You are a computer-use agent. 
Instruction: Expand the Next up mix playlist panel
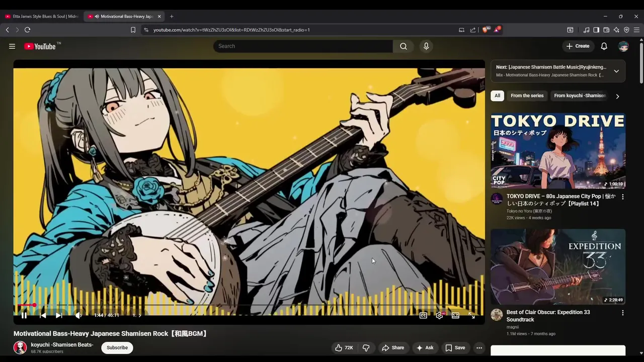click(616, 71)
